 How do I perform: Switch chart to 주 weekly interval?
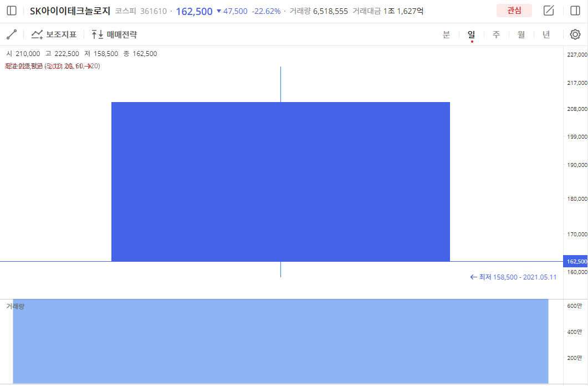coord(496,34)
